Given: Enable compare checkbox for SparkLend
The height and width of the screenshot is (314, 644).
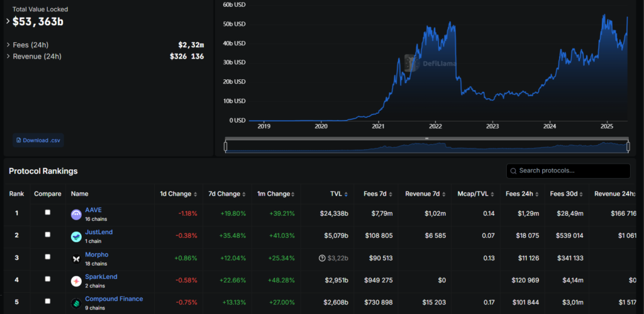Looking at the screenshot, I should point(48,279).
